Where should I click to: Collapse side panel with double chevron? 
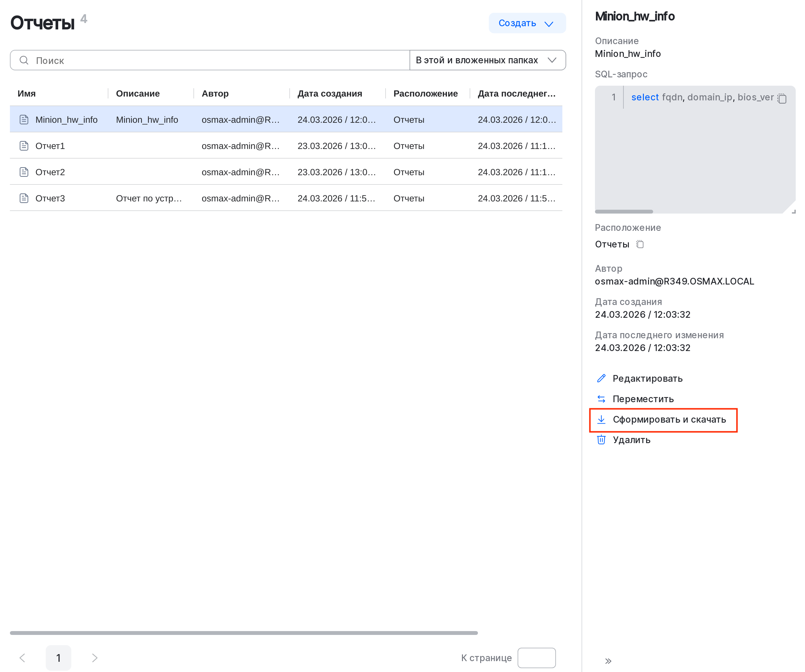point(608,661)
